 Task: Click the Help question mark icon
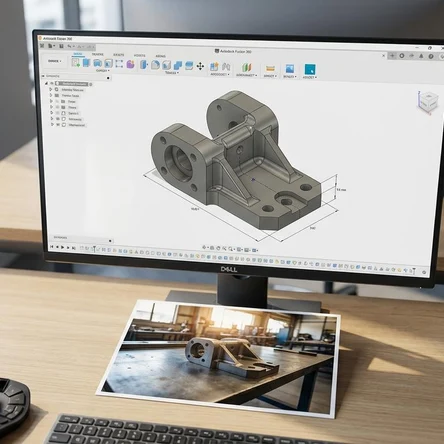point(431,57)
